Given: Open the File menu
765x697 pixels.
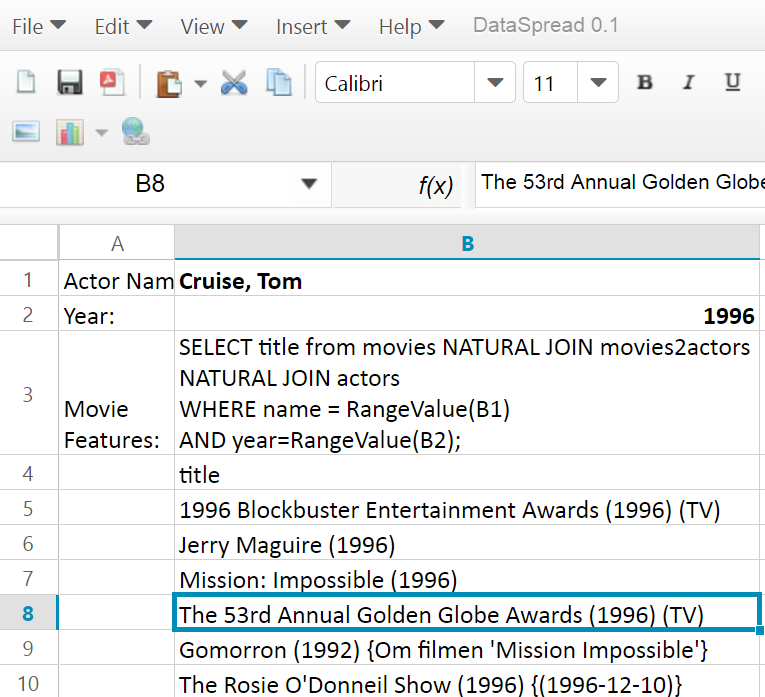Looking at the screenshot, I should [39, 26].
